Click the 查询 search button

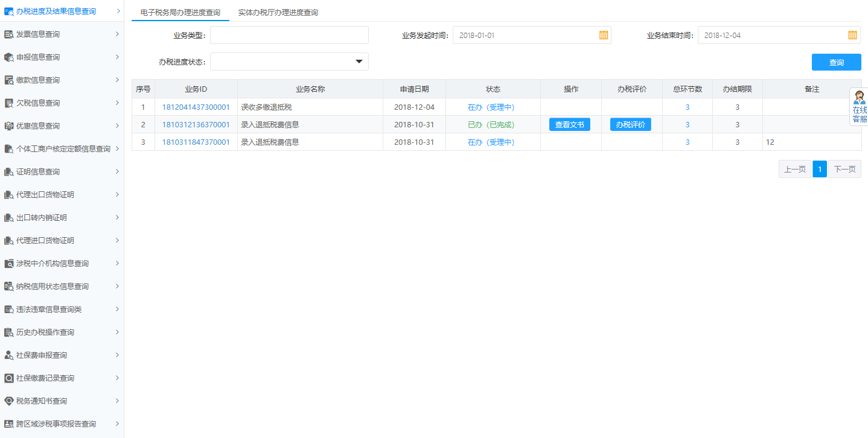pyautogui.click(x=836, y=62)
